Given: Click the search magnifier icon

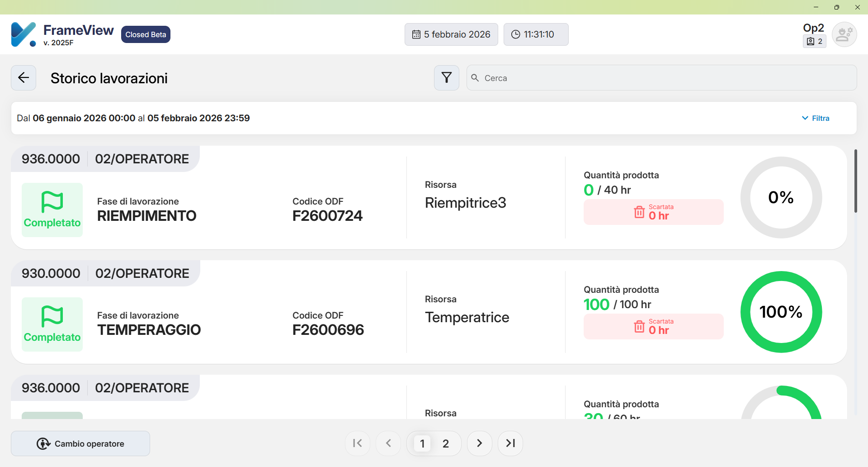Looking at the screenshot, I should pyautogui.click(x=475, y=78).
